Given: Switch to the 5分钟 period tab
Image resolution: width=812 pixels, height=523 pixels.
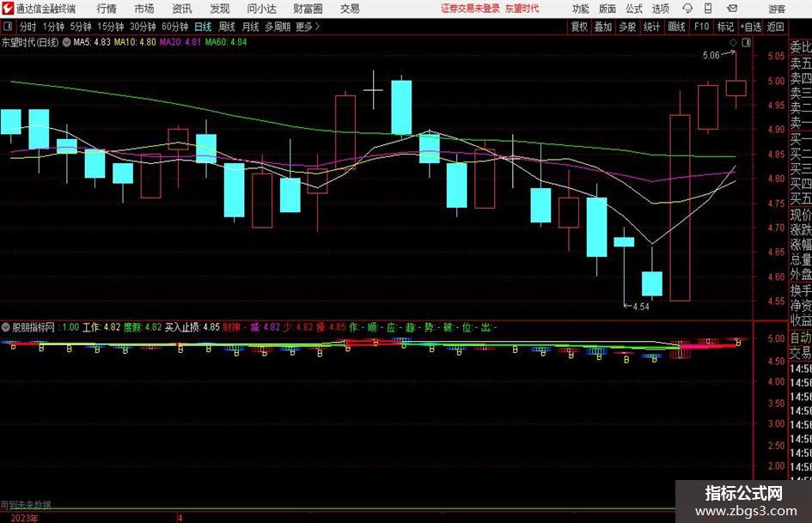Looking at the screenshot, I should [81, 27].
